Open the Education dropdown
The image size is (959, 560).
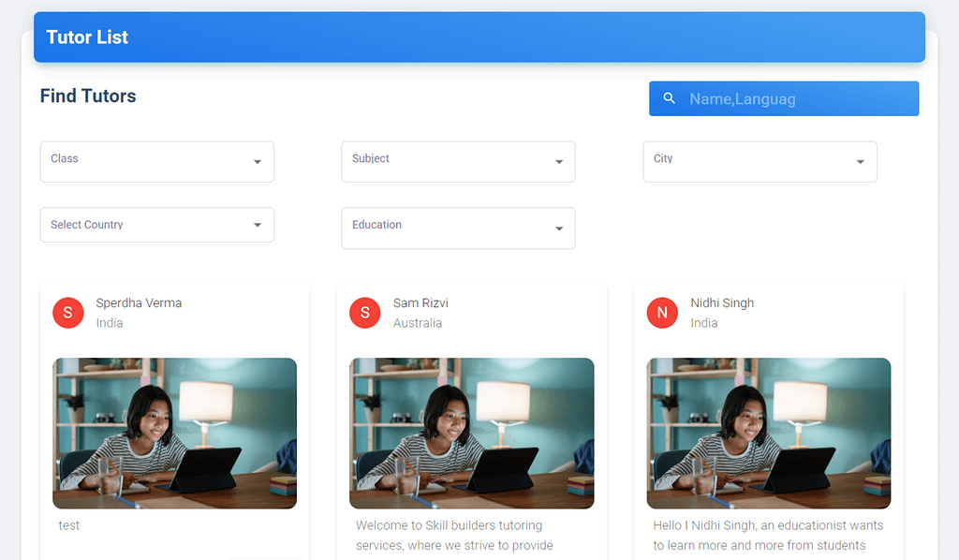click(458, 228)
